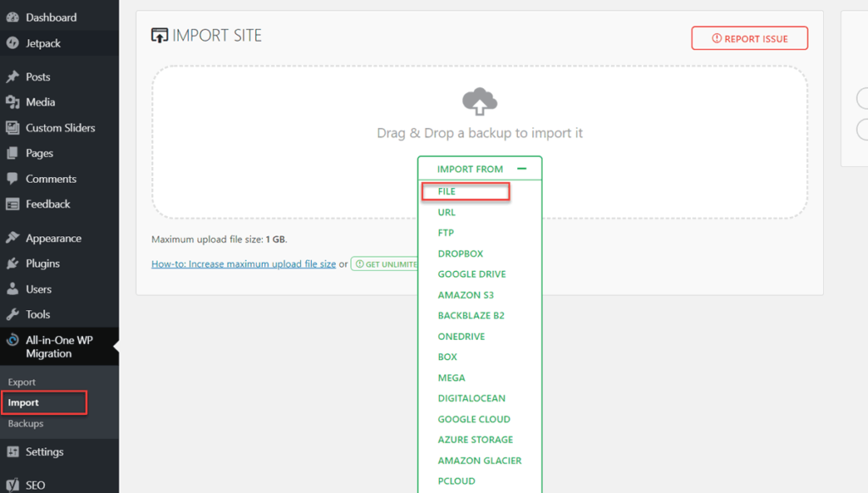868x493 pixels.
Task: Click the Settings icon in sidebar
Action: [12, 451]
